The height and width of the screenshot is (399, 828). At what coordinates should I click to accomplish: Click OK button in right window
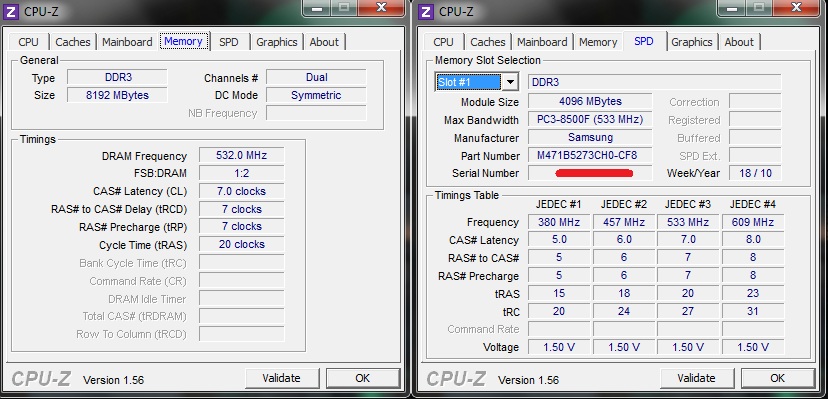pyautogui.click(x=778, y=378)
